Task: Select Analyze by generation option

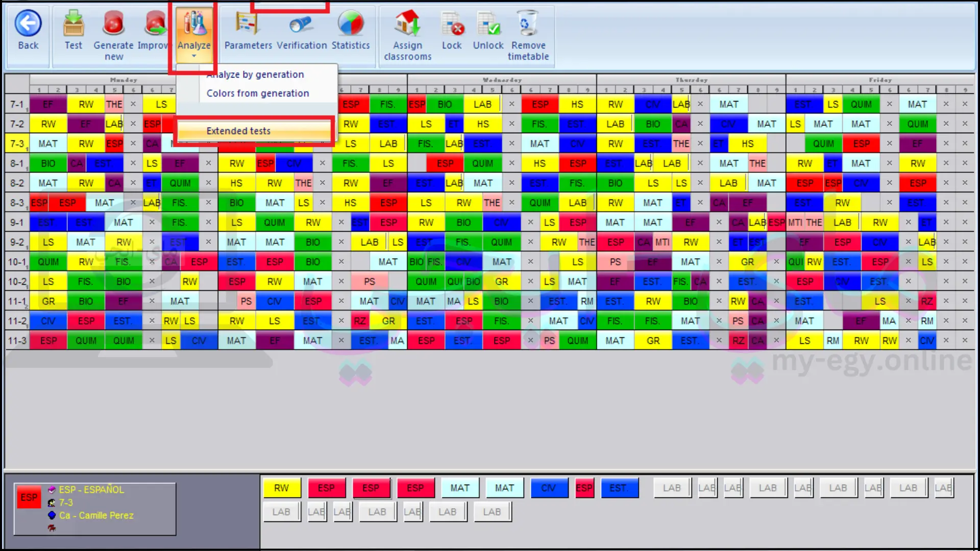Action: 254,74
